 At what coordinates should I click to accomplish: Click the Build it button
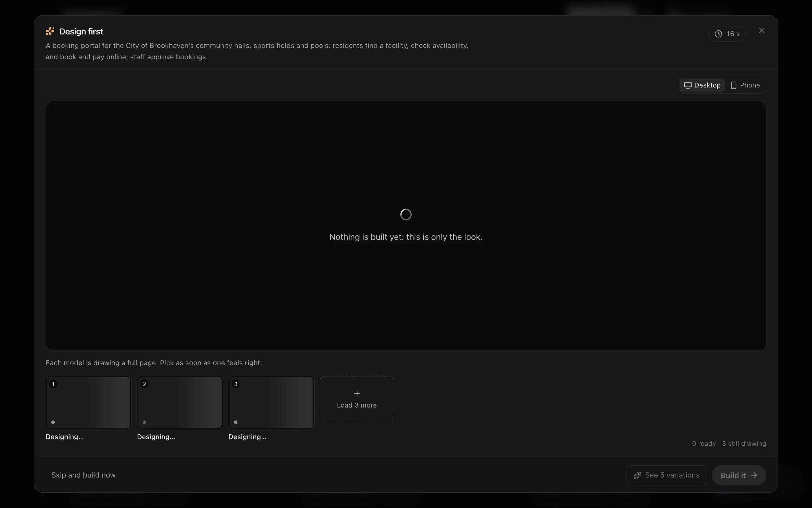(x=738, y=475)
